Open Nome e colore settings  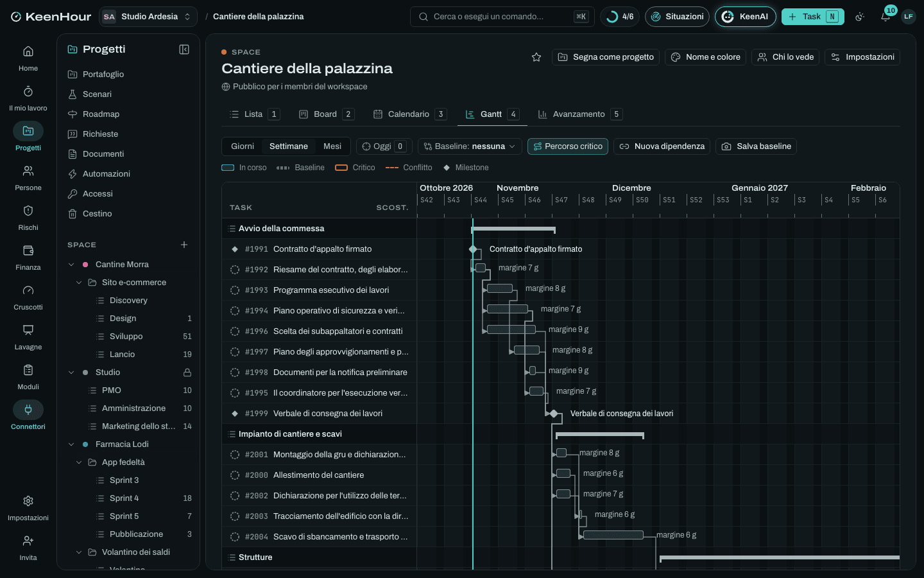[706, 57]
